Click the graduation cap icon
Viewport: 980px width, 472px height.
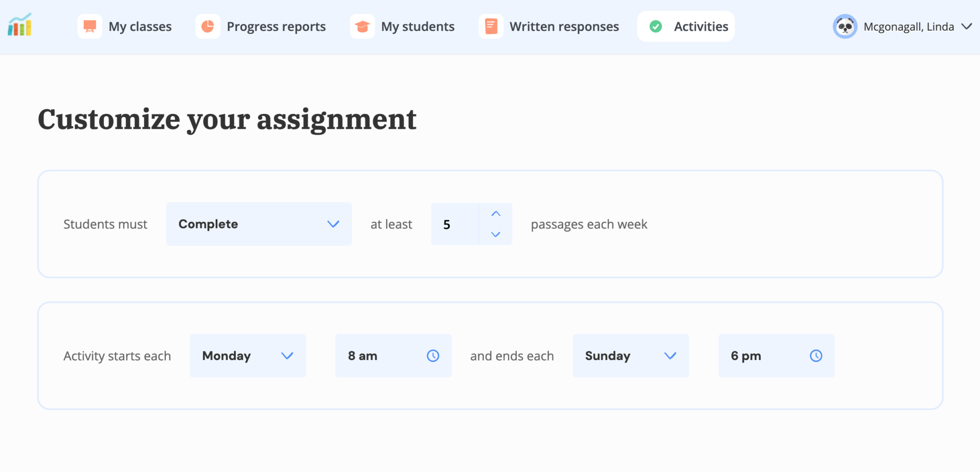point(362,26)
